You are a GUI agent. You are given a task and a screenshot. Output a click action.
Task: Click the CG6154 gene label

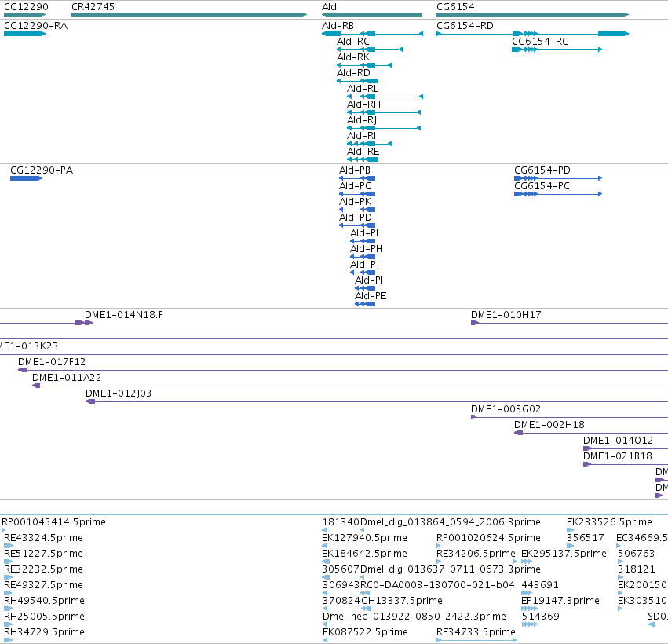click(x=455, y=7)
